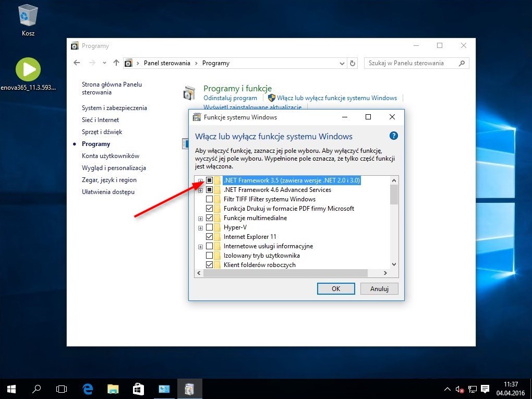Viewport: 532px width, 399px height.
Task: Select System i zabezpieczenia in sidebar
Action: (114, 108)
